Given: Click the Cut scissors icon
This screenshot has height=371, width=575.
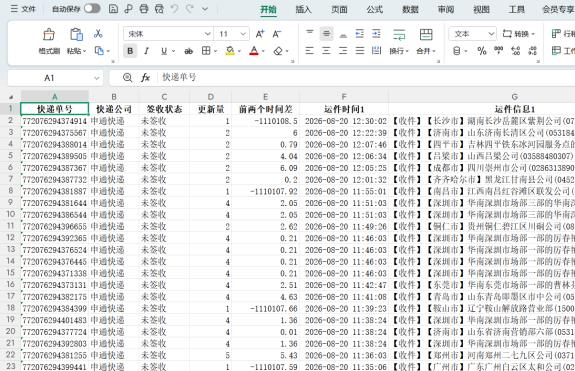Looking at the screenshot, I should 98,34.
